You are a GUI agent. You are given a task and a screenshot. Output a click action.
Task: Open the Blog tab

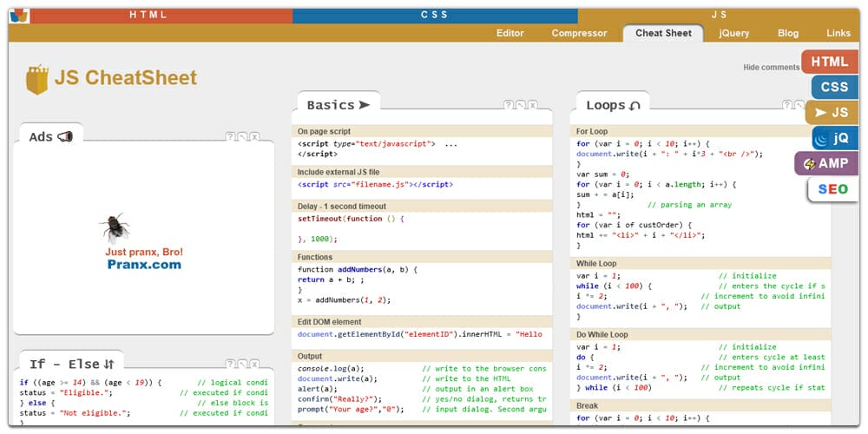(788, 33)
